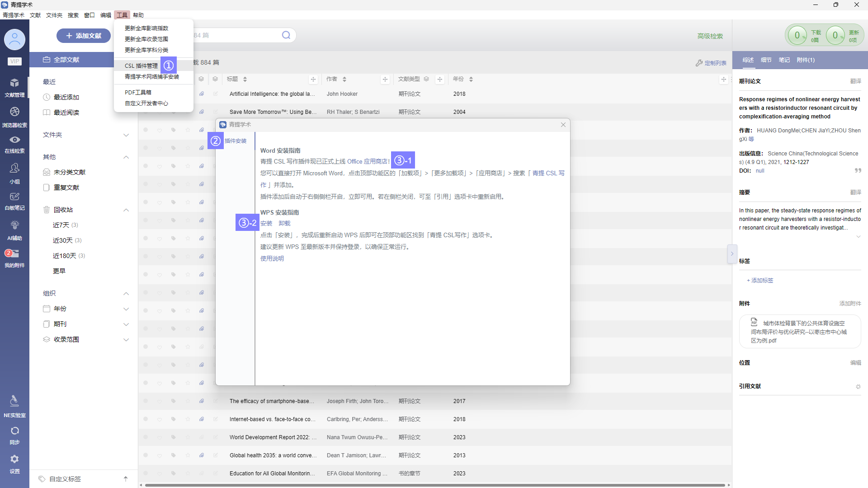This screenshot has height=488, width=868.
Task: Click the 添加文献 button
Action: click(x=84, y=36)
